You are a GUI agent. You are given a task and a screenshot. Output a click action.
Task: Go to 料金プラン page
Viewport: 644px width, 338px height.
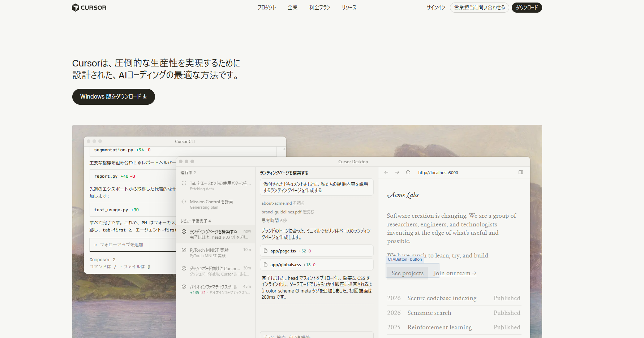click(x=320, y=8)
